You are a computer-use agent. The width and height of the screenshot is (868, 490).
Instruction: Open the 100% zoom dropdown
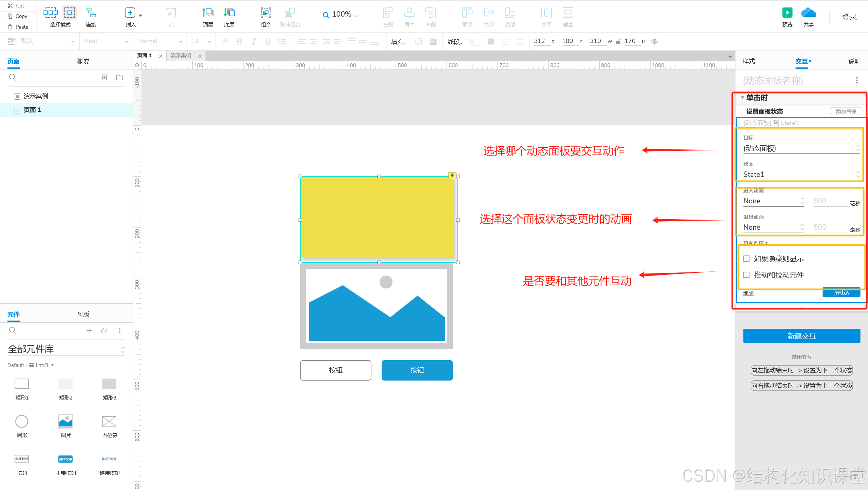click(356, 16)
